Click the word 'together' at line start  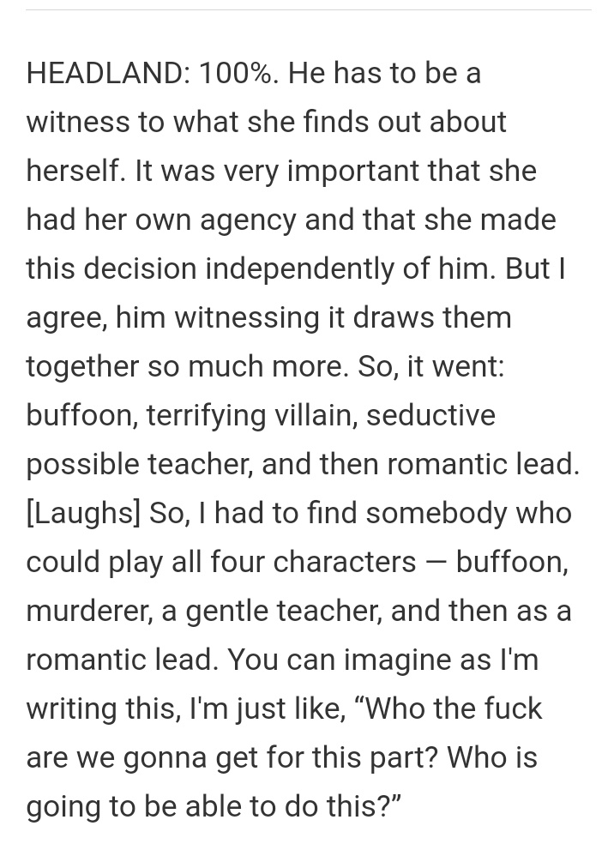82,366
